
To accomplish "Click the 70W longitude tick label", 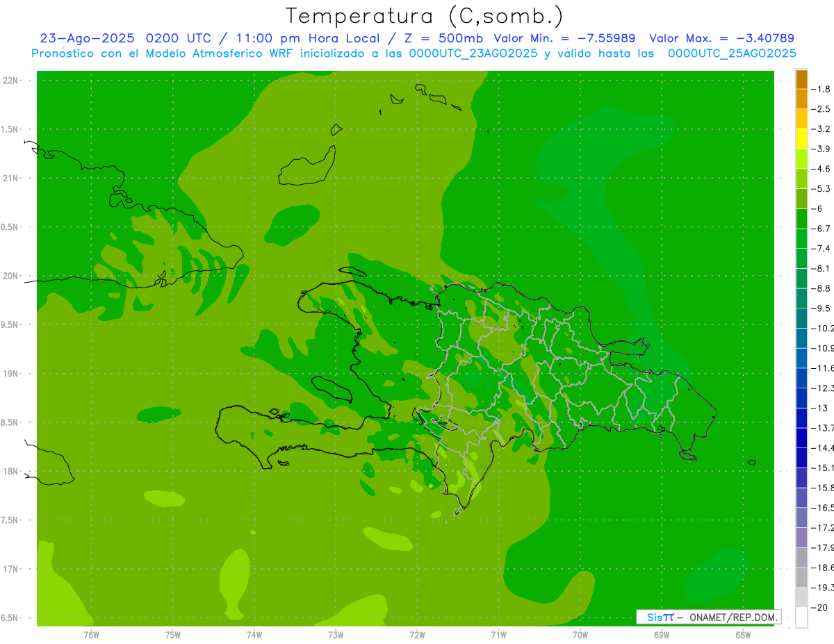I will [x=580, y=635].
